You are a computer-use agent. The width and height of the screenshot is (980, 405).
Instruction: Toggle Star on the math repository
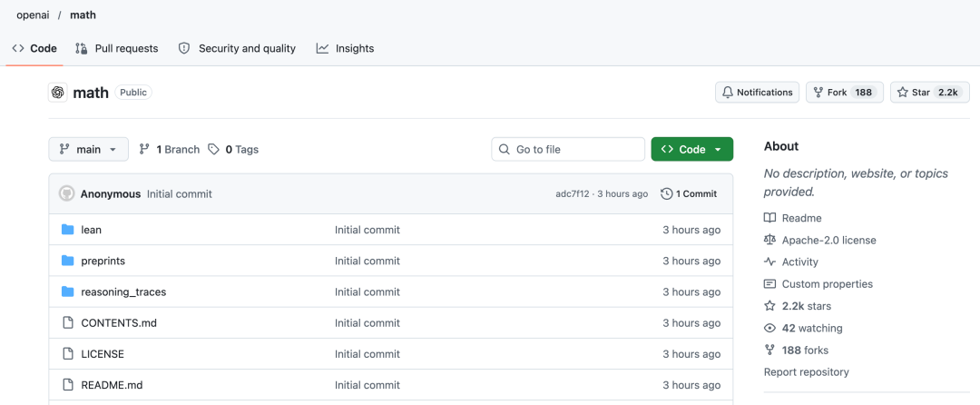(x=930, y=93)
